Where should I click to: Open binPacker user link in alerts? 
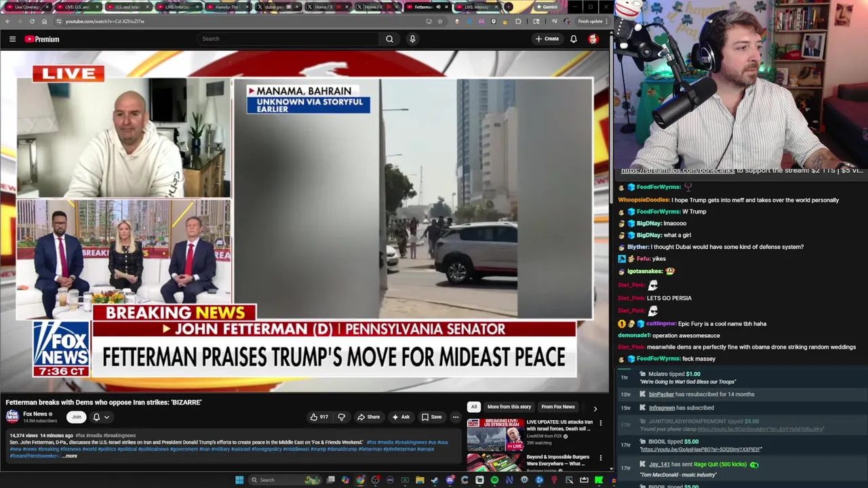[x=661, y=394]
